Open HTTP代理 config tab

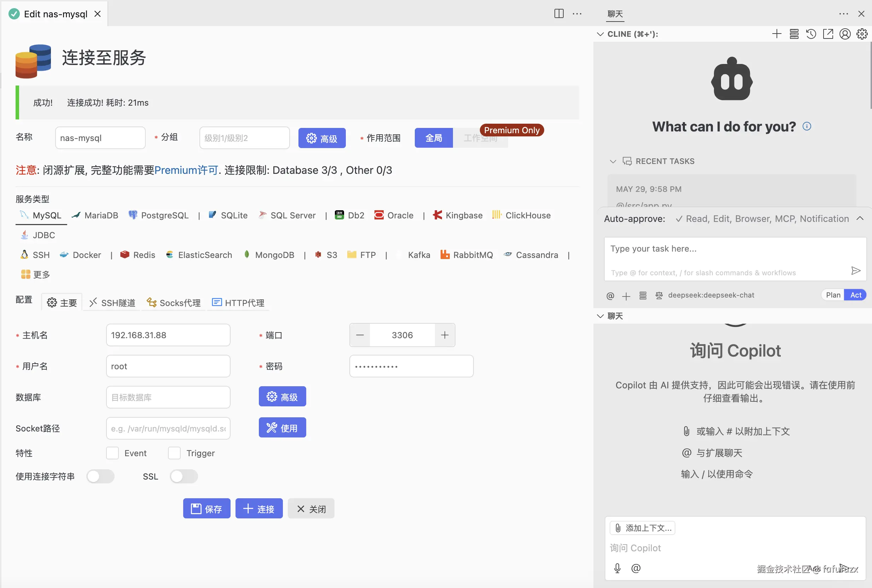pyautogui.click(x=238, y=302)
